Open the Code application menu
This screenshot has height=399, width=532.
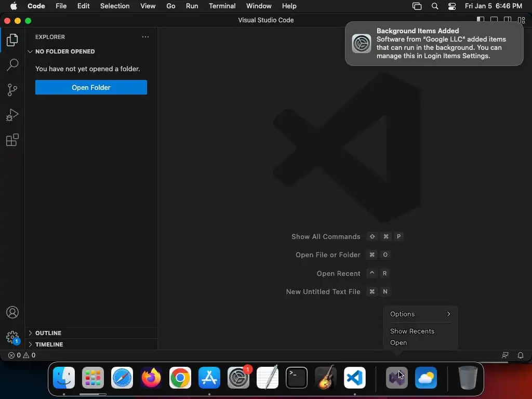tap(36, 6)
